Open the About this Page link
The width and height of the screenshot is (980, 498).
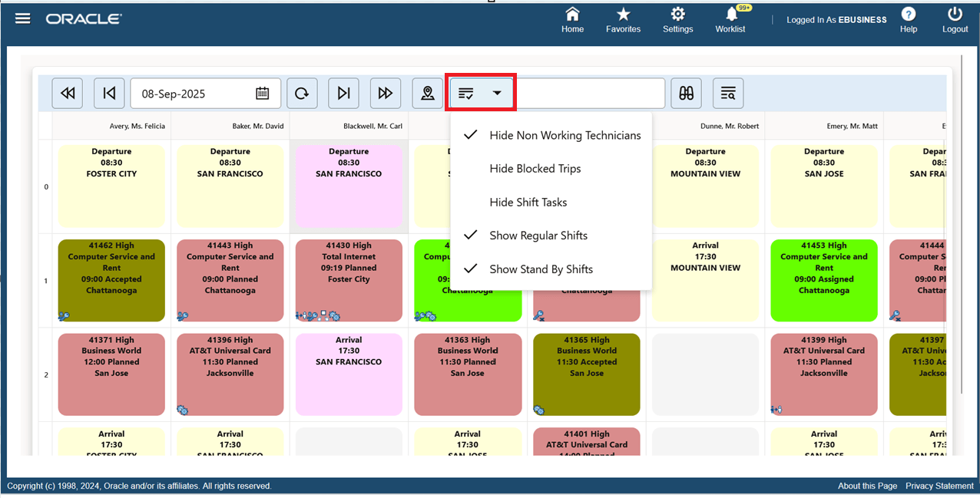click(x=867, y=486)
